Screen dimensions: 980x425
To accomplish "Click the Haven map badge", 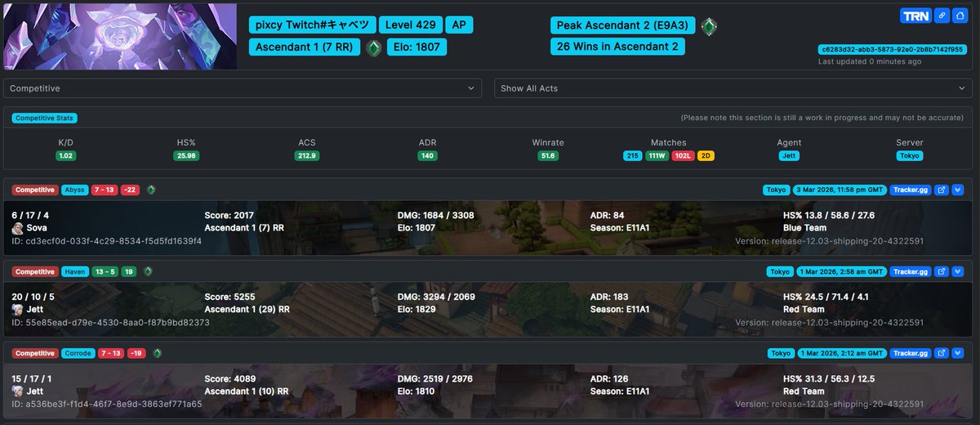I will (77, 272).
